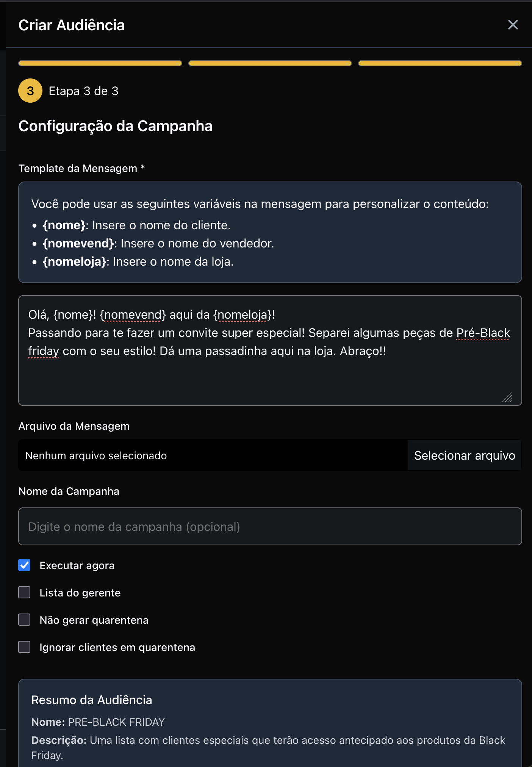Click the step 3 number badge
Image resolution: width=532 pixels, height=767 pixels.
[30, 91]
